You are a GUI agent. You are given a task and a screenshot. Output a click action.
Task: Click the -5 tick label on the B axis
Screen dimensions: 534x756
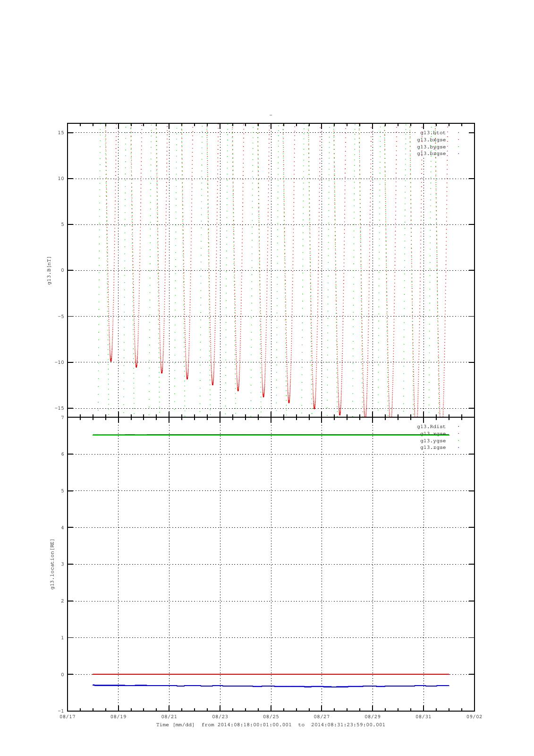pos(61,317)
